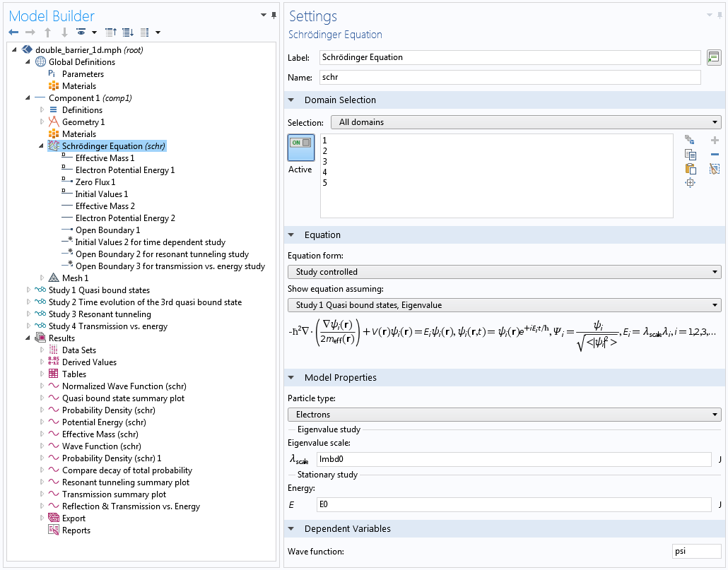Screen dimensions: 728x570
Task: Toggle the Active selection ON switch
Action: pyautogui.click(x=300, y=147)
